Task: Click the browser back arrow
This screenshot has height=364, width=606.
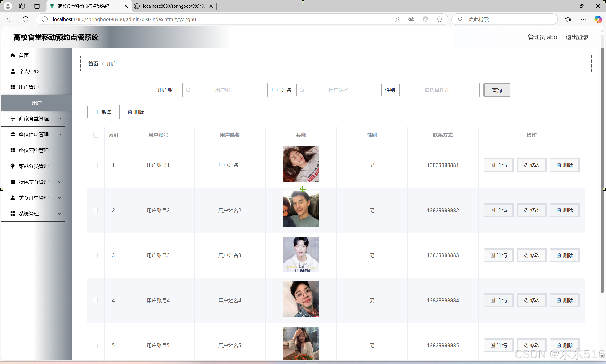Action: click(10, 19)
